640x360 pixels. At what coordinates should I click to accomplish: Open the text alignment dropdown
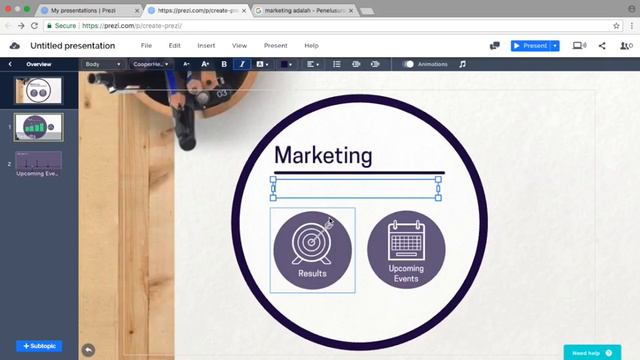[313, 64]
